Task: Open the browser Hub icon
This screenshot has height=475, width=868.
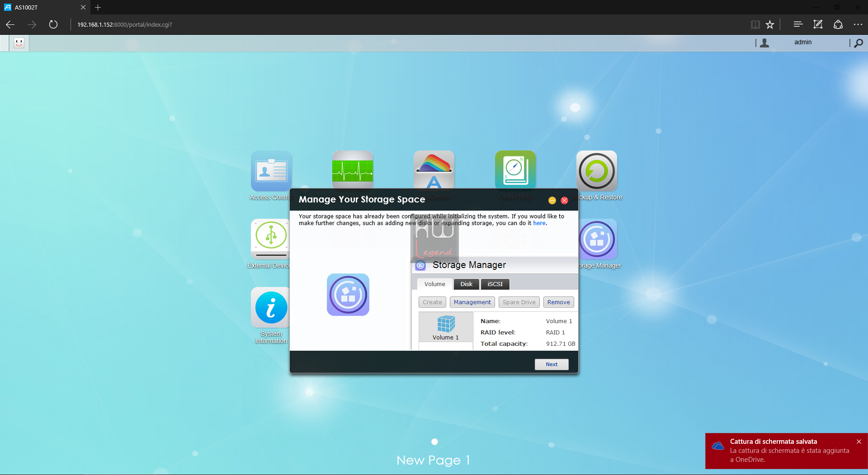Action: [x=798, y=24]
